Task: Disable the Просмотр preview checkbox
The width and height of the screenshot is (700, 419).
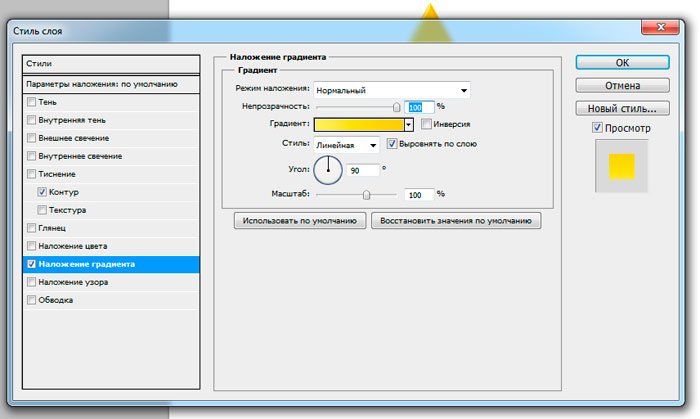Action: [598, 128]
